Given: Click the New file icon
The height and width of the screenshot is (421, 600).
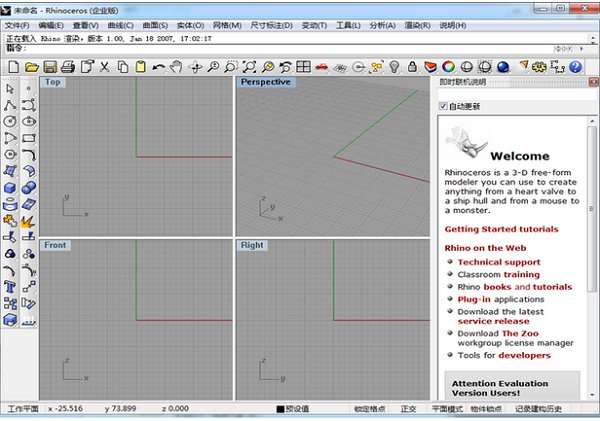Looking at the screenshot, I should coord(13,67).
